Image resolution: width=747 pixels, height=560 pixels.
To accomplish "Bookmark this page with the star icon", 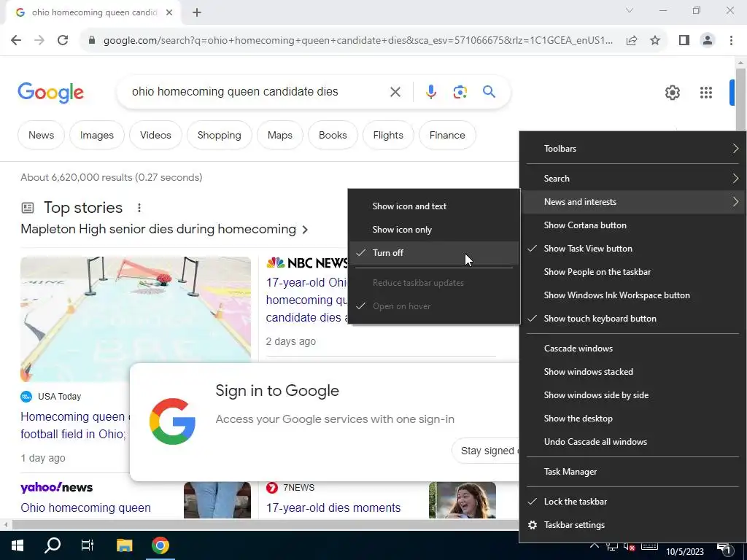I will tap(655, 41).
